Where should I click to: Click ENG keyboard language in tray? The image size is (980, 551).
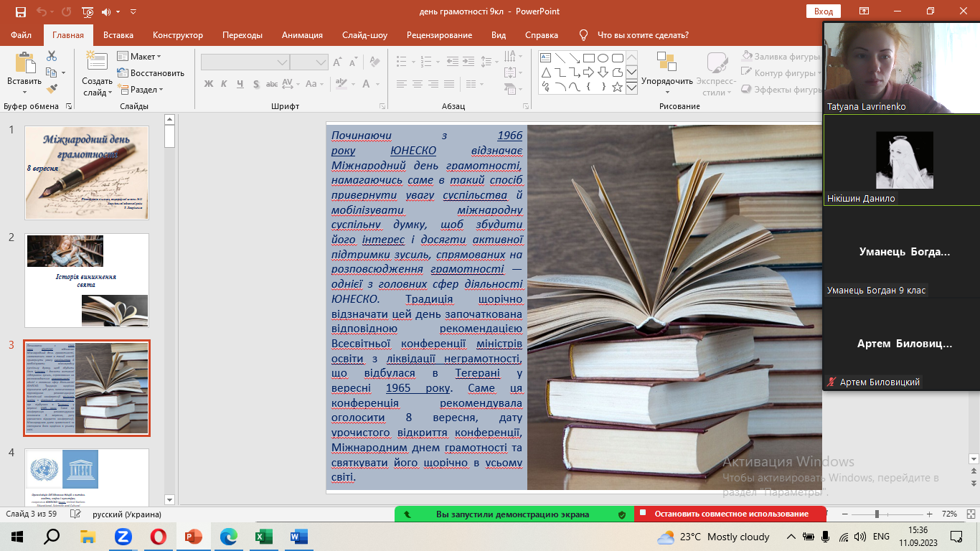pyautogui.click(x=881, y=536)
